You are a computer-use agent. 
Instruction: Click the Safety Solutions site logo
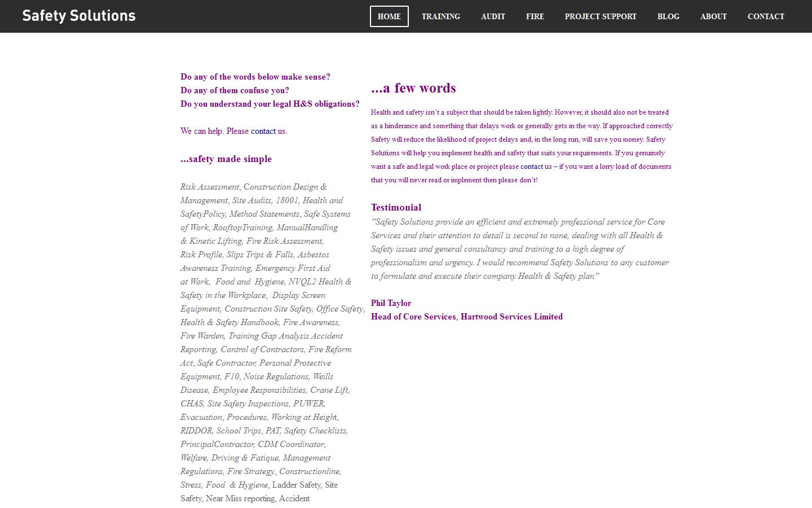(x=79, y=16)
